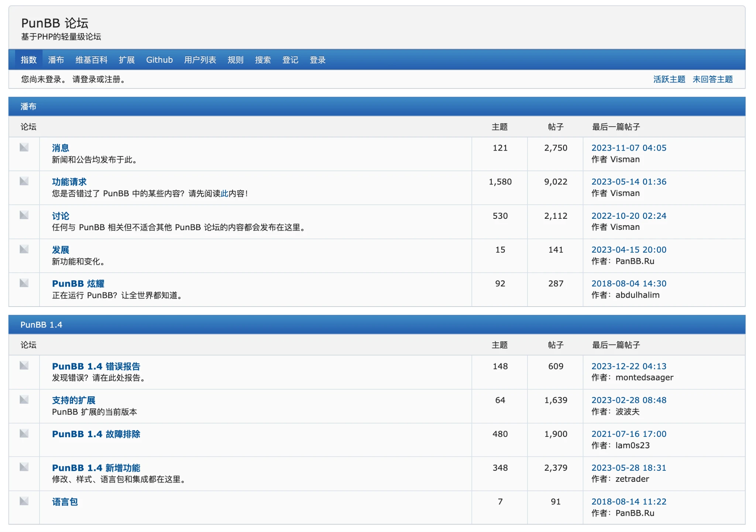The image size is (756, 532).
Task: Open the PunBB 论坛 site title
Action: 55,23
